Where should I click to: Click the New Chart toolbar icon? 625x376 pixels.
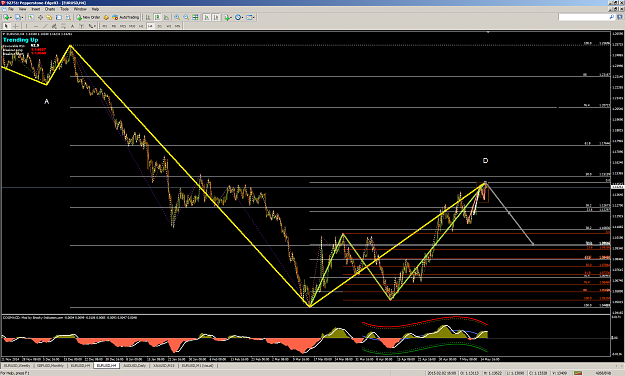pos(7,17)
